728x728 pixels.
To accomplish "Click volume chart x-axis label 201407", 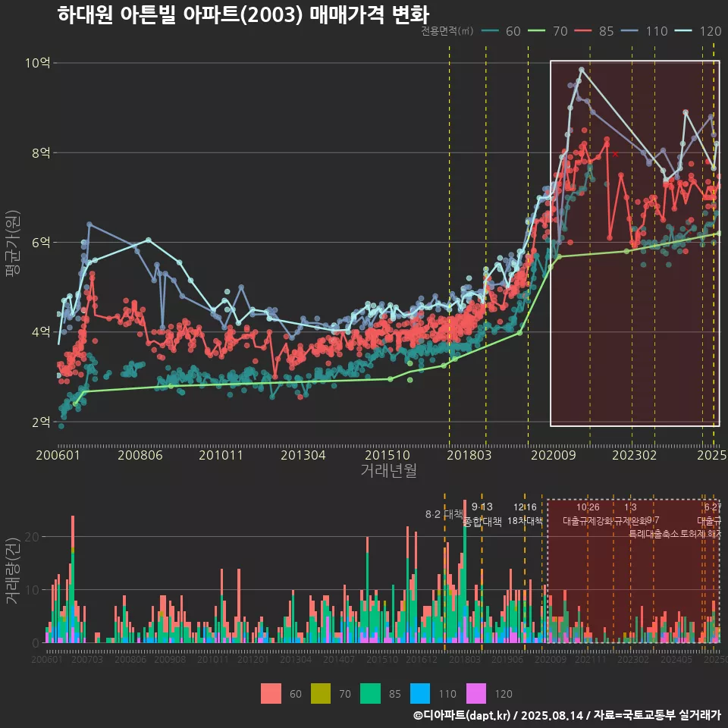I will [339, 659].
